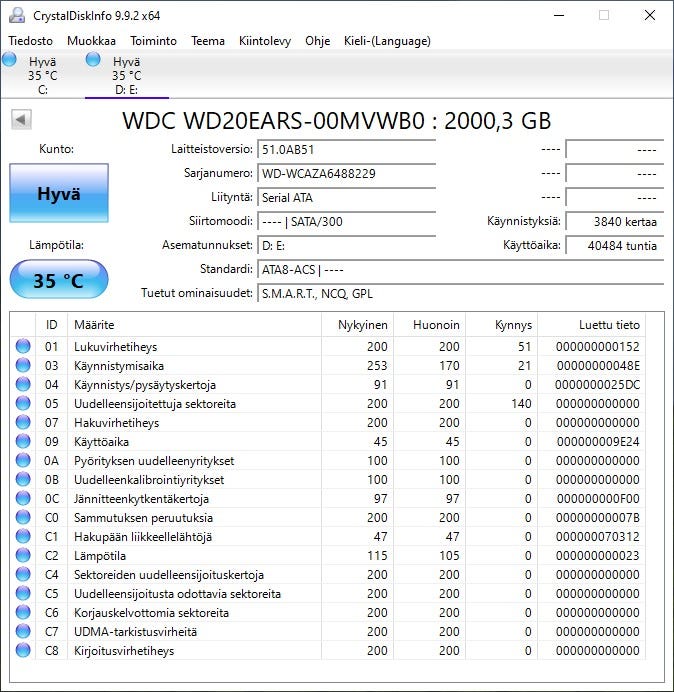Click the Standardi field ATA8-ACS
The image size is (674, 692).
click(460, 269)
